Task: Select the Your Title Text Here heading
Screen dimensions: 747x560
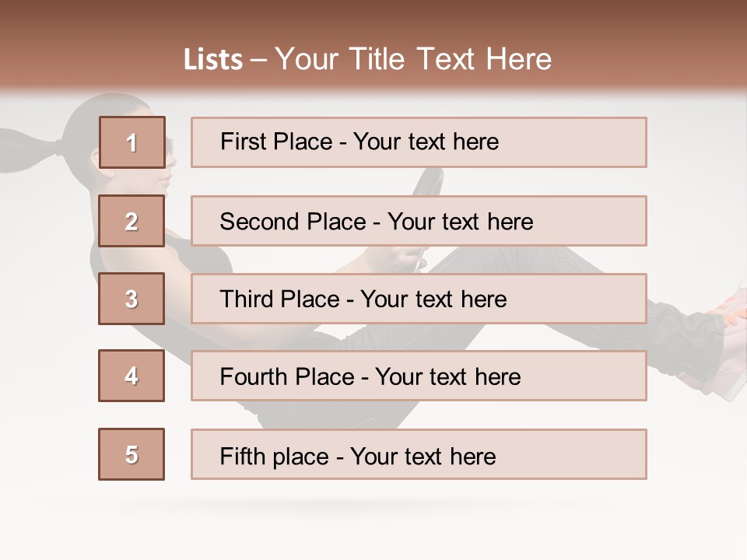Action: pyautogui.click(x=413, y=59)
